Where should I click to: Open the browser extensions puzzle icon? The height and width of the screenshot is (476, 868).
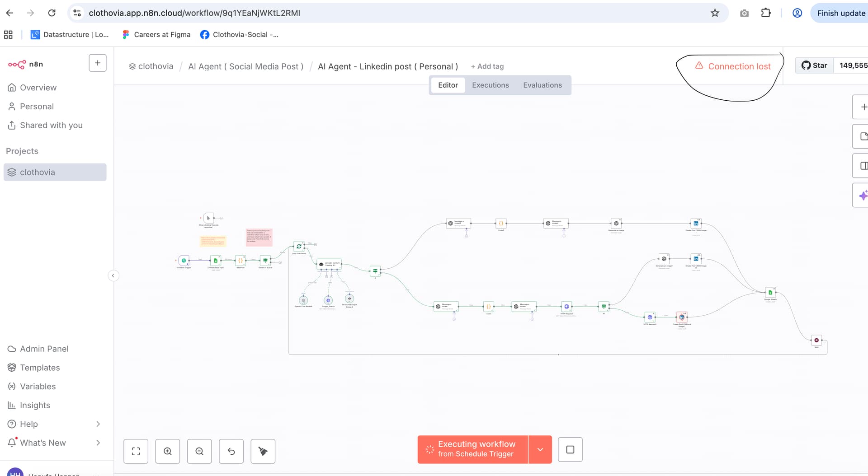766,13
